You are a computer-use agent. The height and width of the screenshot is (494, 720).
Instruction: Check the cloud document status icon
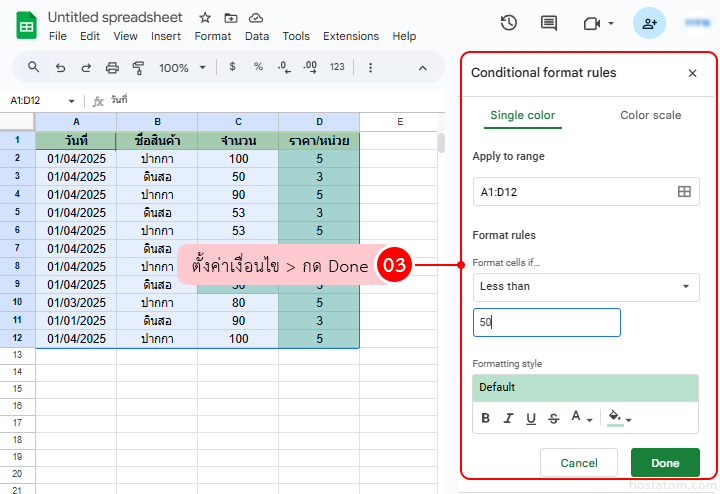tap(256, 18)
